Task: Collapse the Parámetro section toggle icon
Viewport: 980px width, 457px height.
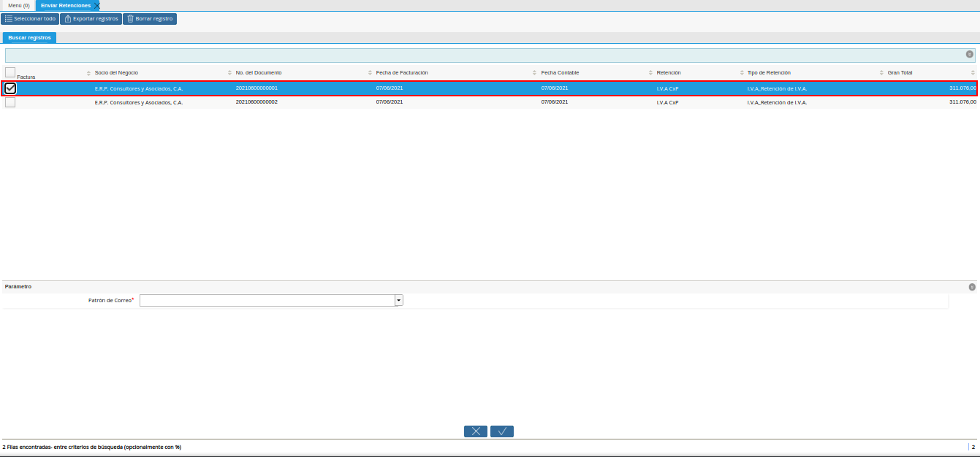Action: pos(972,287)
